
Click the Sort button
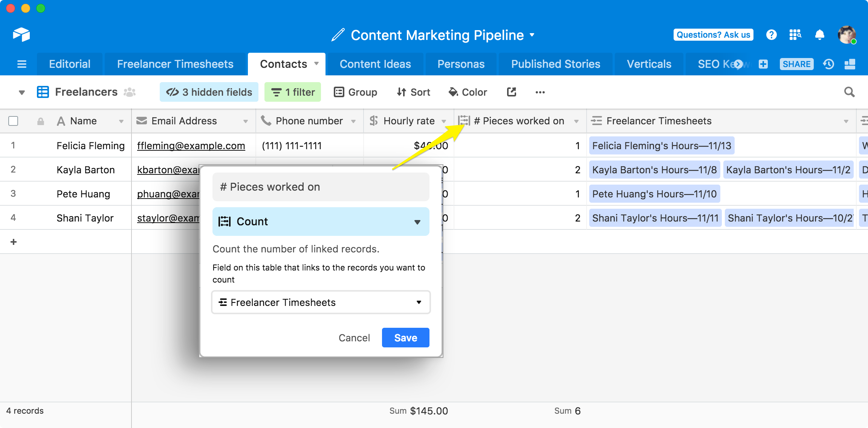413,92
